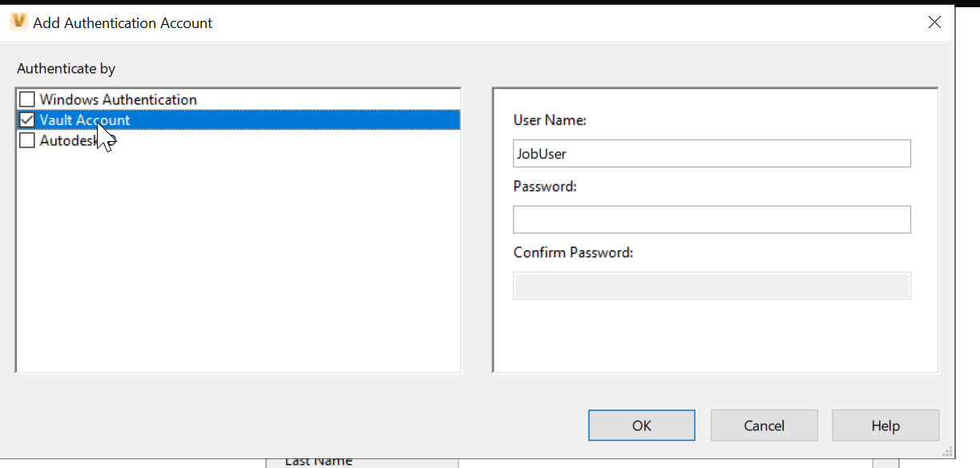Click the Confirm Password field
The image size is (980, 468).
712,285
